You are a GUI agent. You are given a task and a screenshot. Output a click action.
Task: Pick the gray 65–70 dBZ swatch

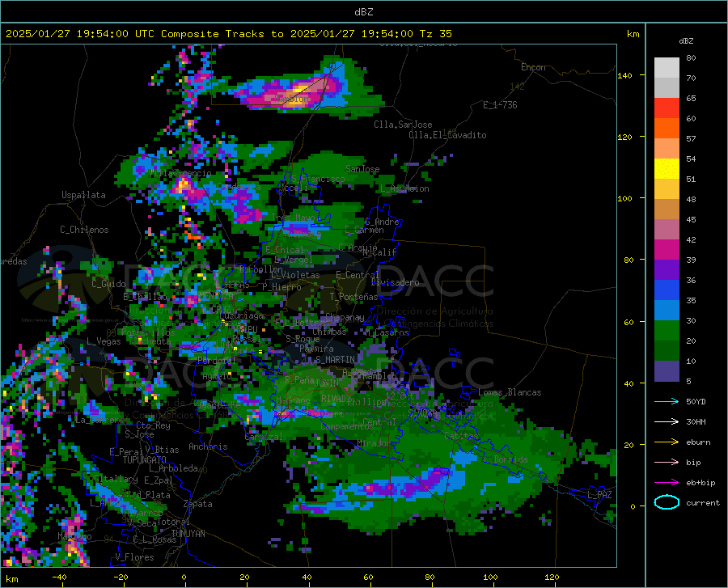point(667,88)
